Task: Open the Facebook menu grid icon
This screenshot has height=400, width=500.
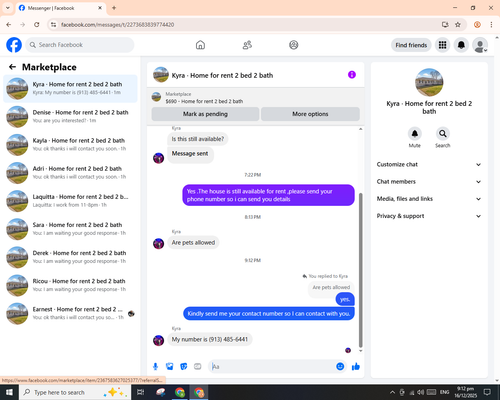Action: click(x=442, y=45)
